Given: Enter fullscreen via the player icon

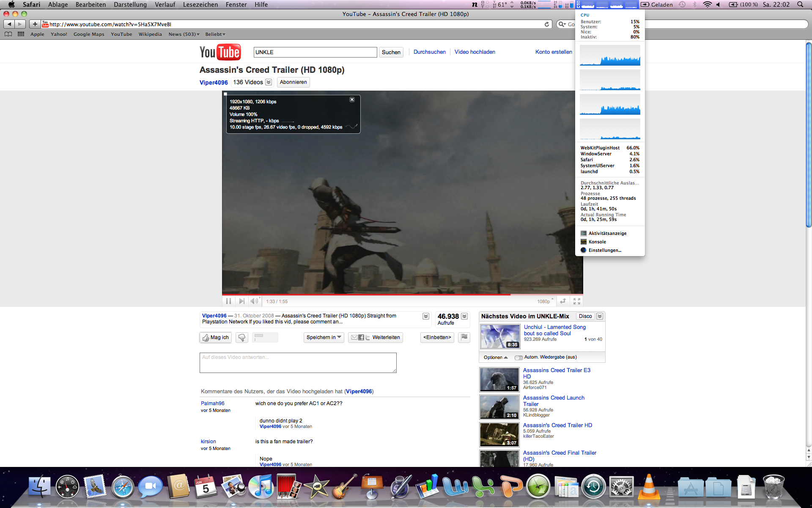Looking at the screenshot, I should [577, 301].
